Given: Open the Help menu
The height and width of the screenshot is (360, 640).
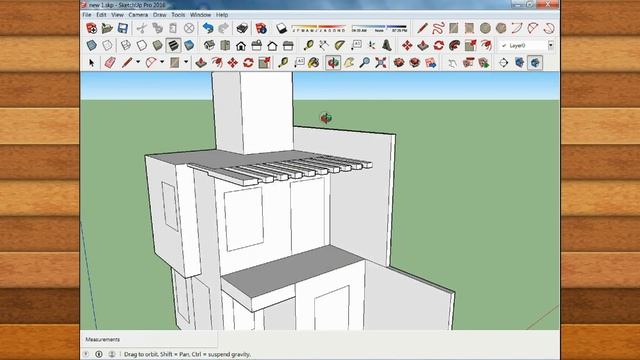Looking at the screenshot, I should [222, 15].
